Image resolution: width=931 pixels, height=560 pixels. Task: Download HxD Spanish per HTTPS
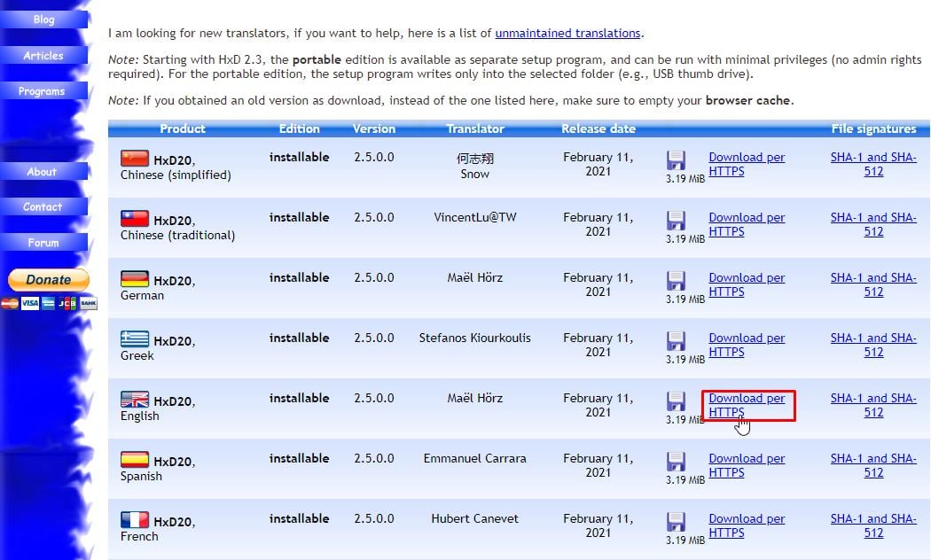[747, 465]
